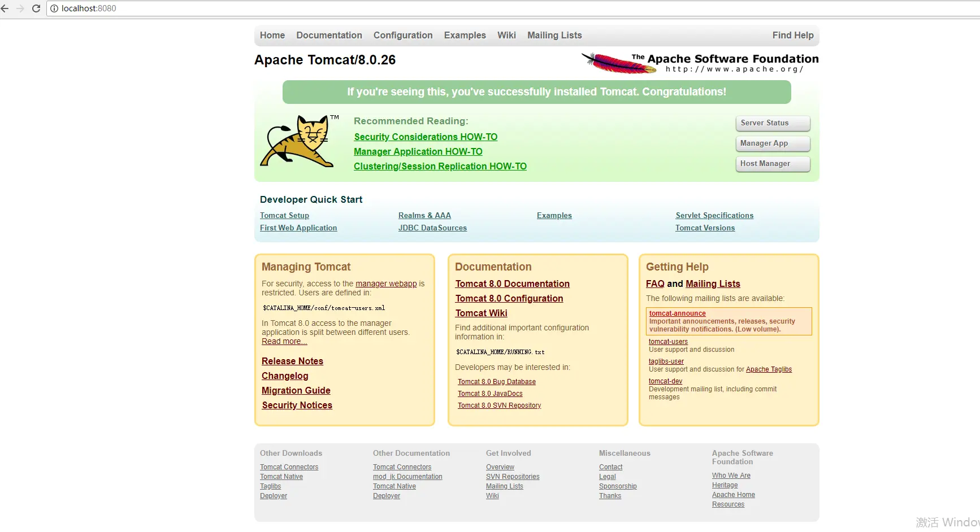Open the Apache Software Foundation feather logo

point(700,63)
